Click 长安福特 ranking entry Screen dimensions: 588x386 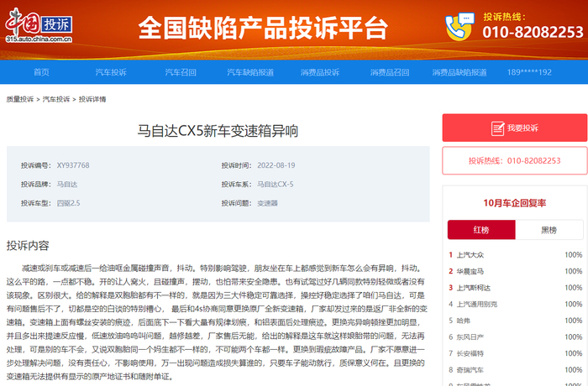pos(470,353)
